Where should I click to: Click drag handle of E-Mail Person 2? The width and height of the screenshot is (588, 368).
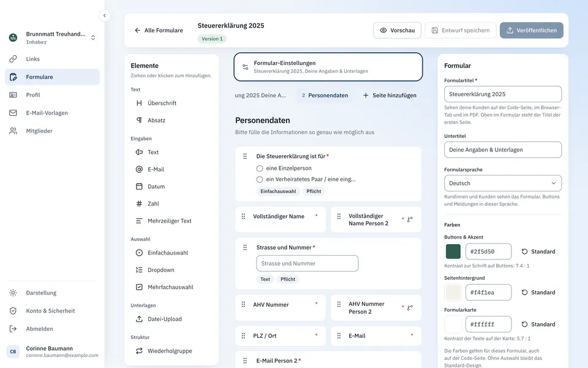click(x=245, y=361)
